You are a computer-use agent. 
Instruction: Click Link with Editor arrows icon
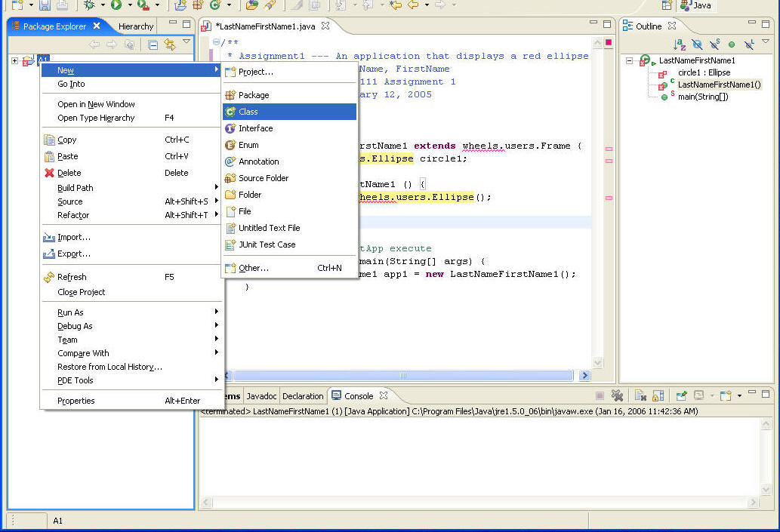pos(169,45)
